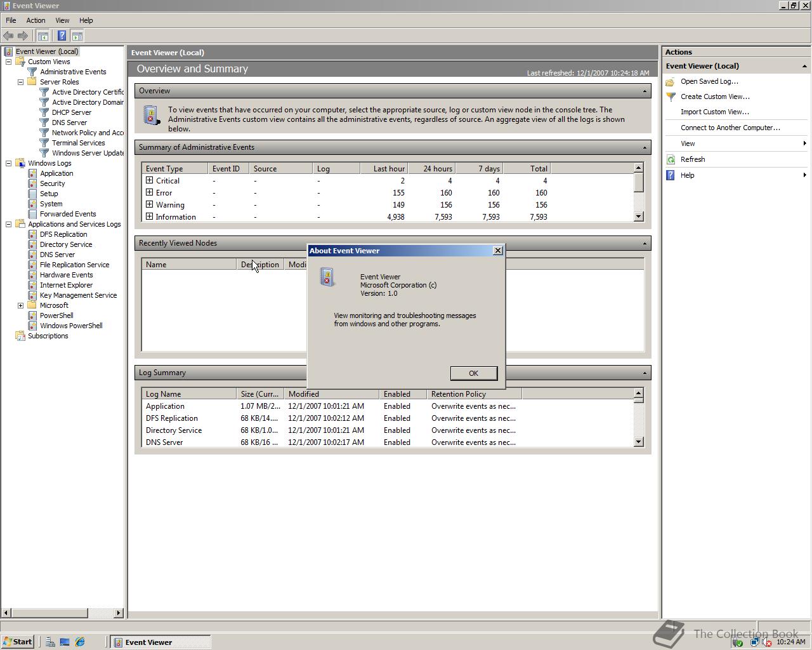Screen dimensions: 812x650
Task: Click the network tray icon
Action: pos(754,642)
